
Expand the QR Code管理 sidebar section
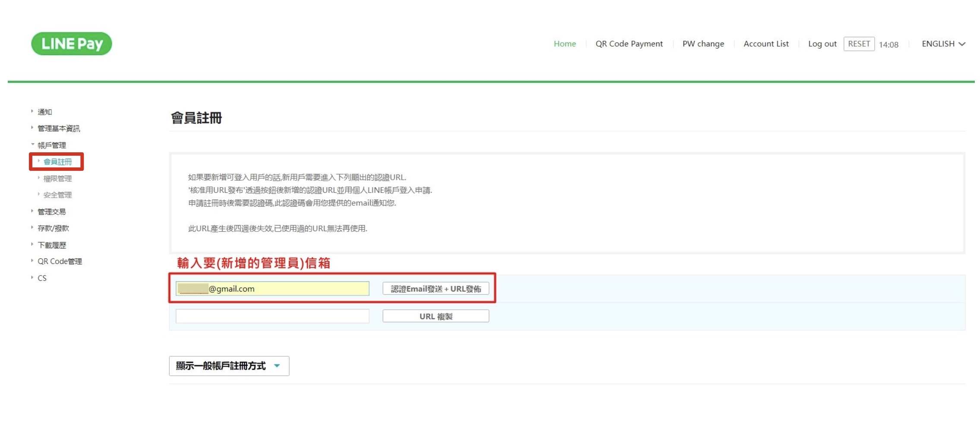[60, 261]
